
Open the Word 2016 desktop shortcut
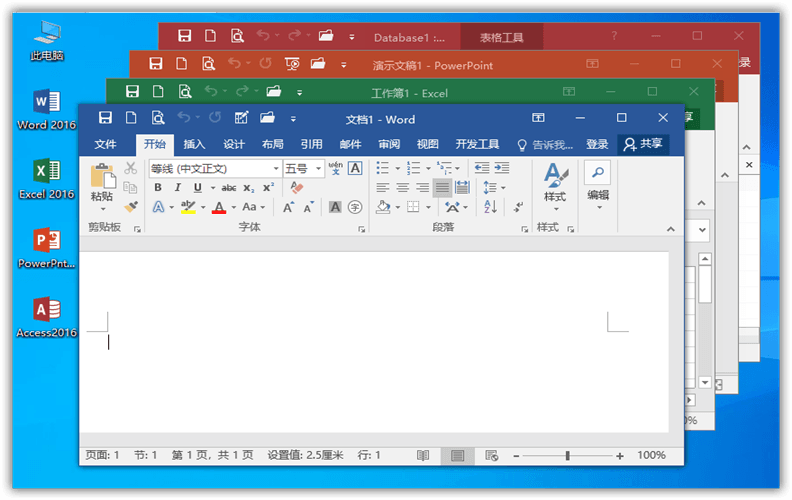pos(46,110)
